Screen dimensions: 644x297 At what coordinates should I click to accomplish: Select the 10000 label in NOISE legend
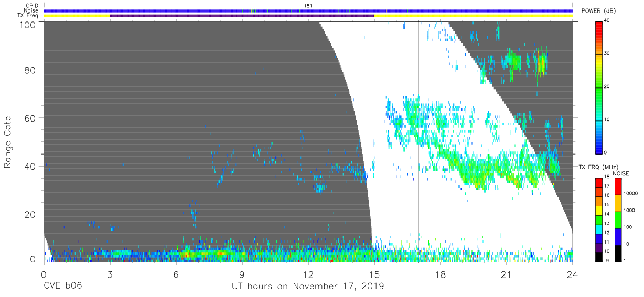(630, 194)
